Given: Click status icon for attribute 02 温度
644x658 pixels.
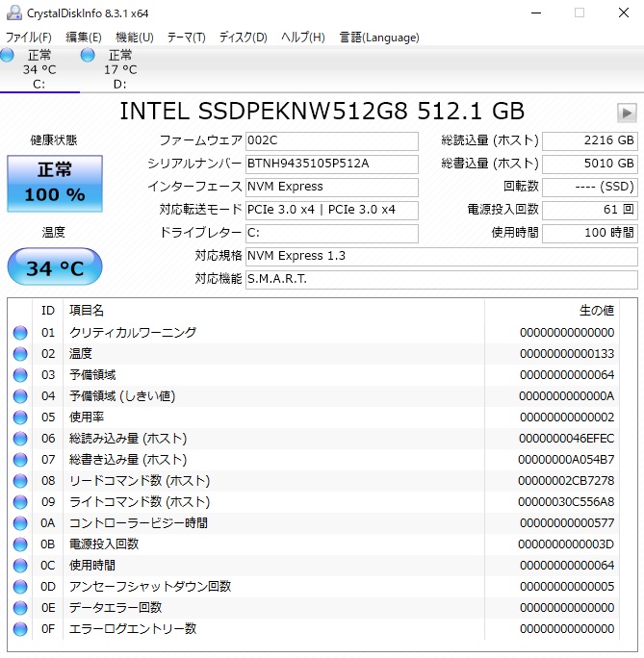Looking at the screenshot, I should (x=20, y=354).
